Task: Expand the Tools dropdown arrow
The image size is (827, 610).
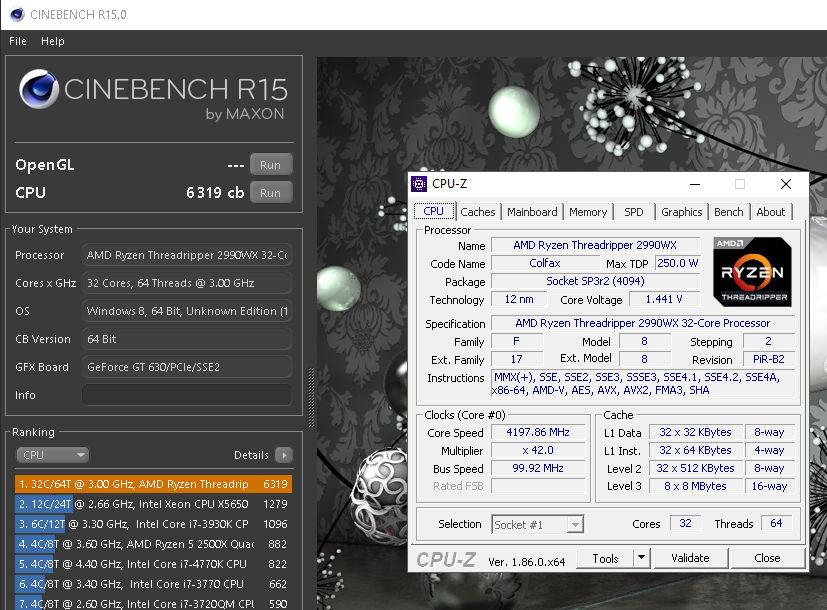Action: (641, 558)
